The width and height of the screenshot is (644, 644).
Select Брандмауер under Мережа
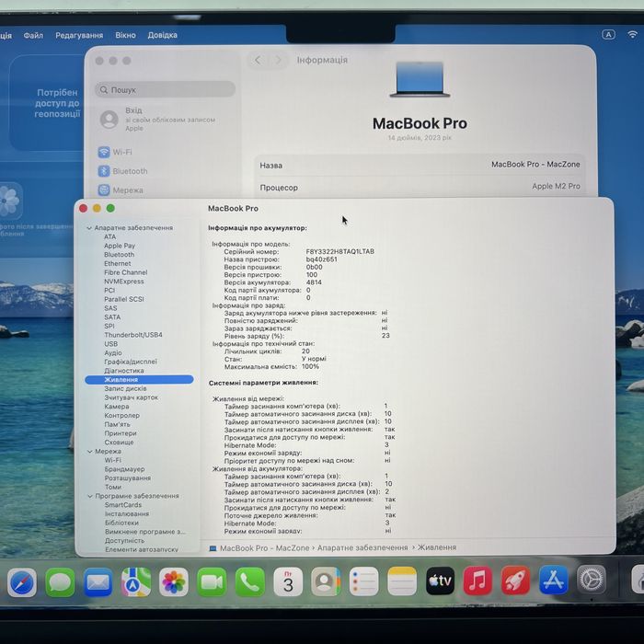point(124,469)
